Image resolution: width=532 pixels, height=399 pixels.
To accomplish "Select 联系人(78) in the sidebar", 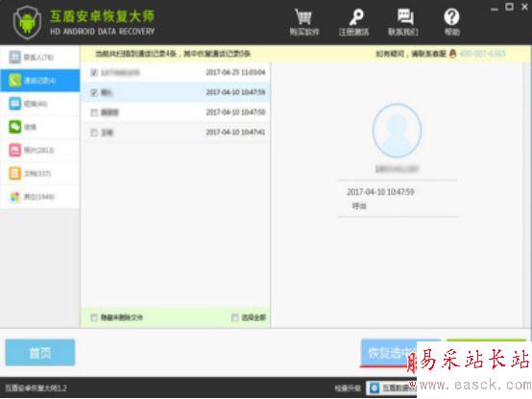I will [40, 58].
